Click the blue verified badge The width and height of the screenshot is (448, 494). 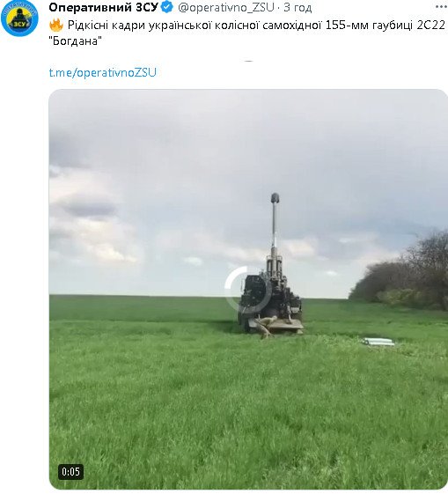coord(167,7)
